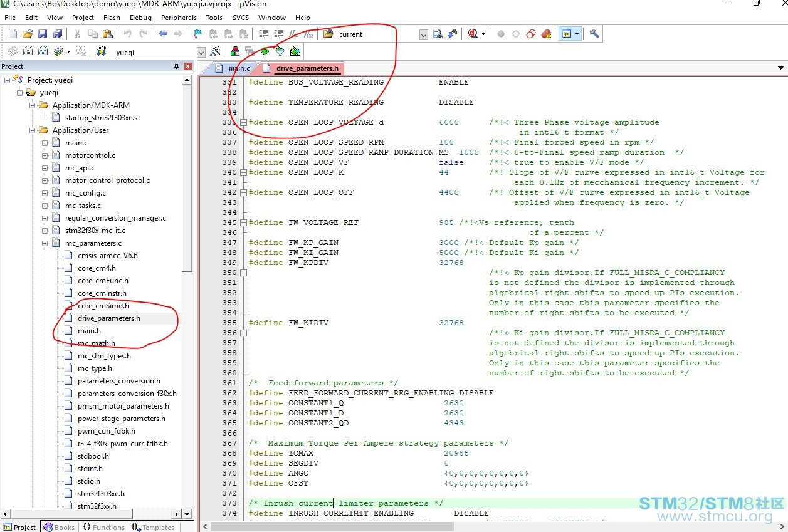The width and height of the screenshot is (788, 532).
Task: Open the Debug menu
Action: tap(140, 18)
